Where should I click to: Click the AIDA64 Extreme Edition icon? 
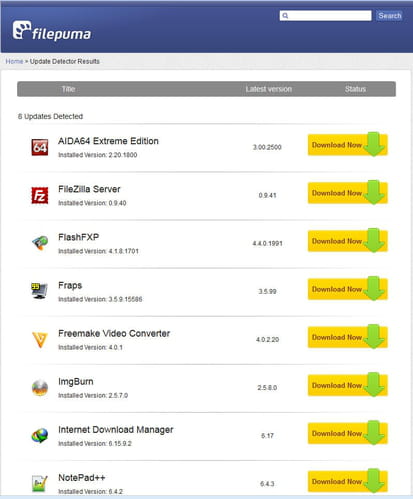[x=40, y=148]
